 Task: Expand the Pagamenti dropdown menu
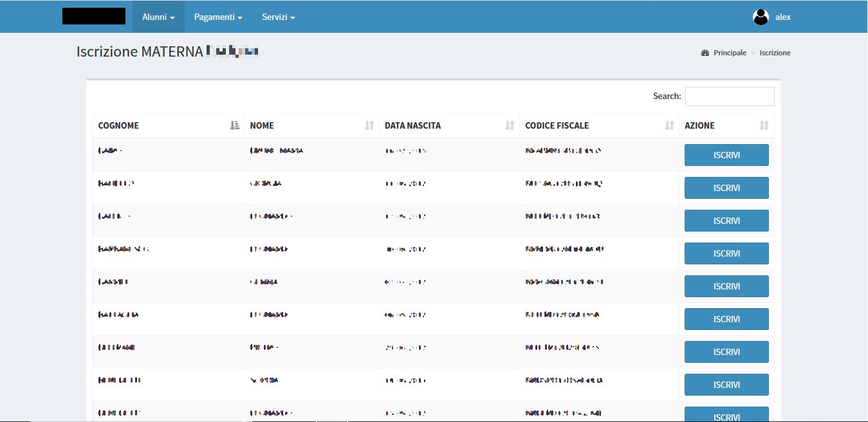click(218, 17)
